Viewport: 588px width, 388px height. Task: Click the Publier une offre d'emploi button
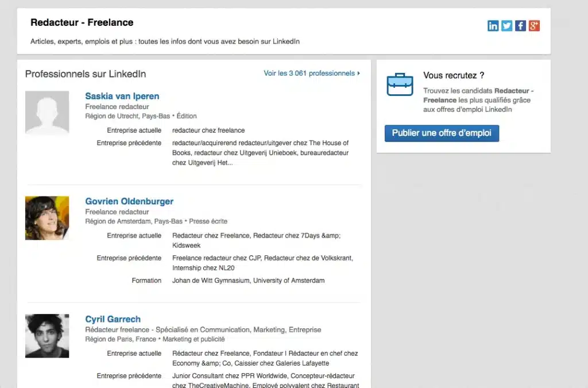click(x=442, y=133)
